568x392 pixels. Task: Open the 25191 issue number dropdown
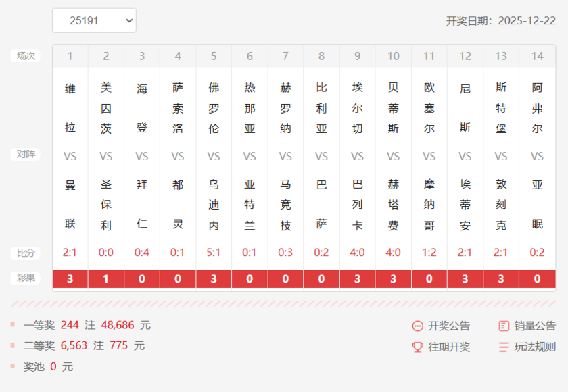94,20
